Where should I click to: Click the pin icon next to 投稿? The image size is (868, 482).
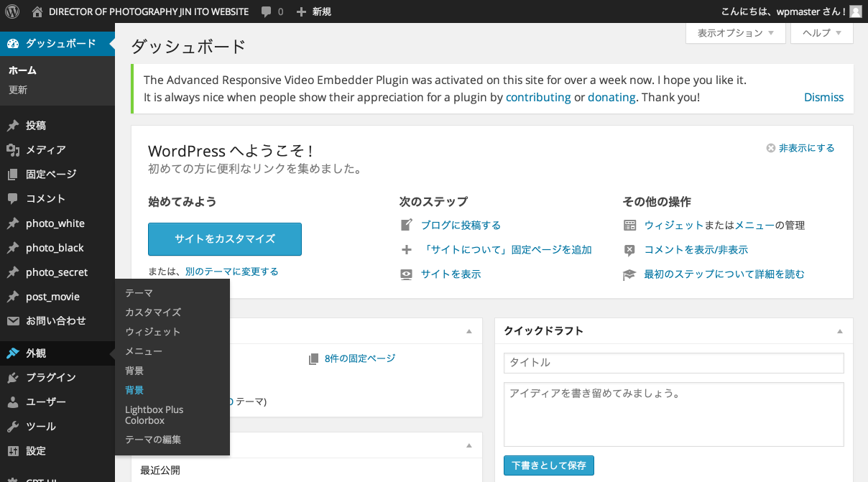pos(13,126)
